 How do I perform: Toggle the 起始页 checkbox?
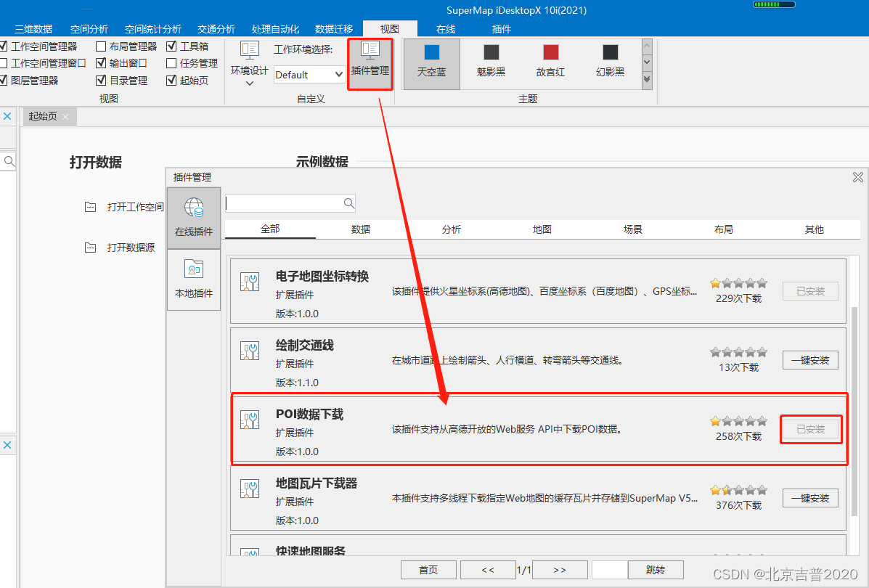tap(171, 81)
